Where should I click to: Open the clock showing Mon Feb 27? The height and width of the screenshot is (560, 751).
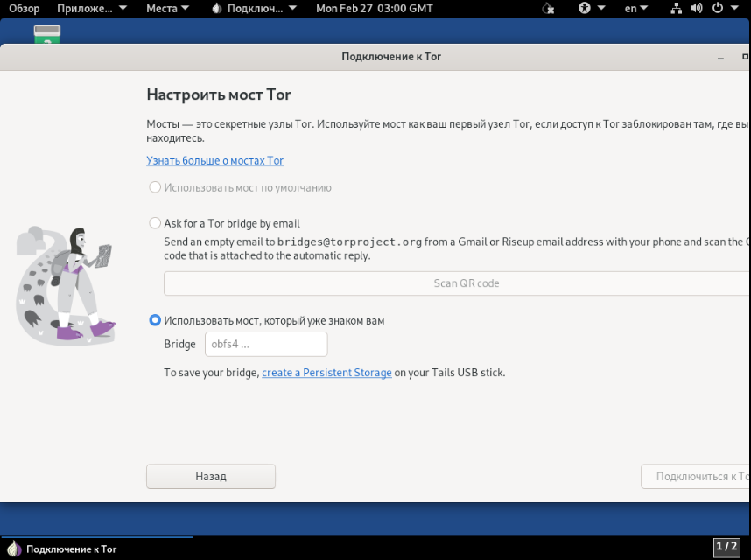374,8
